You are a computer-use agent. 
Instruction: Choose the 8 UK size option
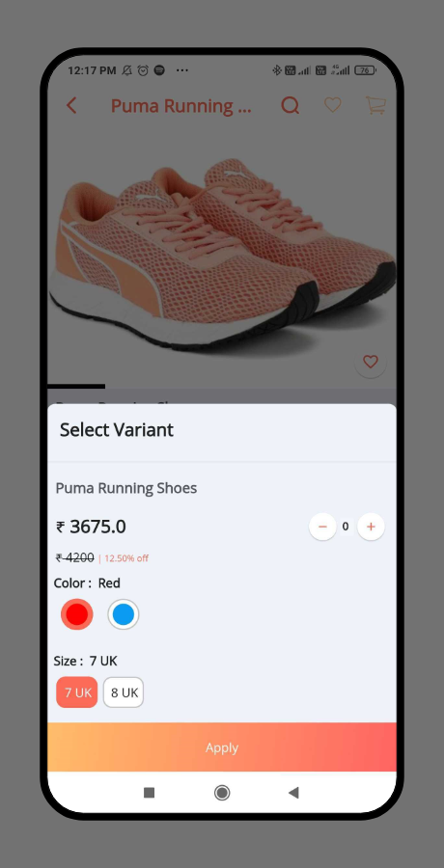tap(124, 692)
